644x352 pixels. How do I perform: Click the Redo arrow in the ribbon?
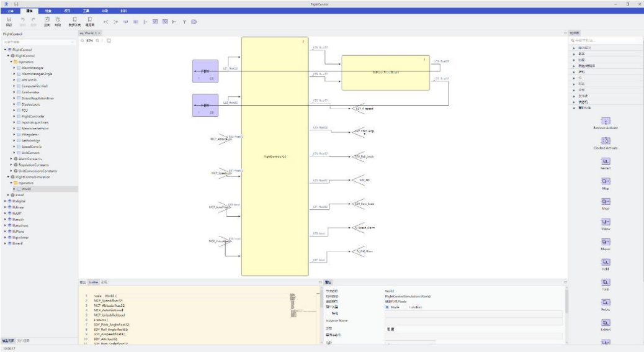click(x=34, y=19)
